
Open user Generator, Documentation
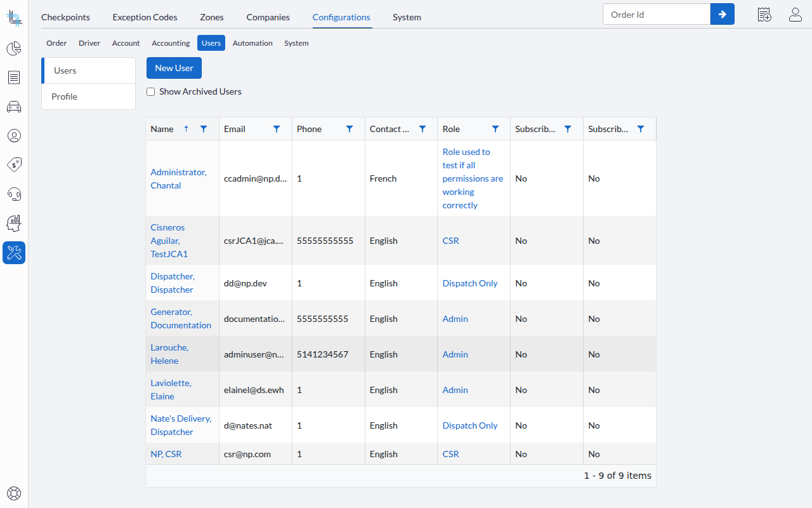[x=181, y=318]
